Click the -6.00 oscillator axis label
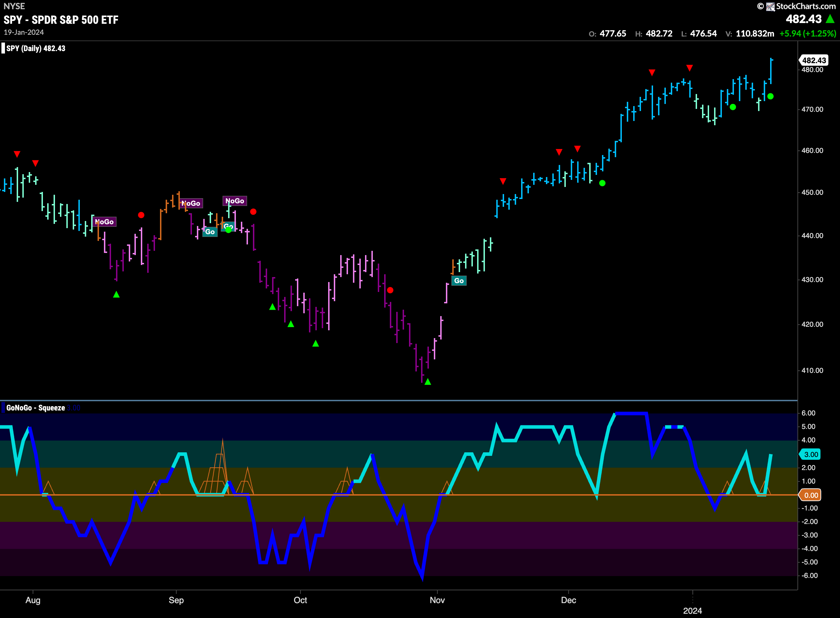Image resolution: width=840 pixels, height=618 pixels. [810, 576]
